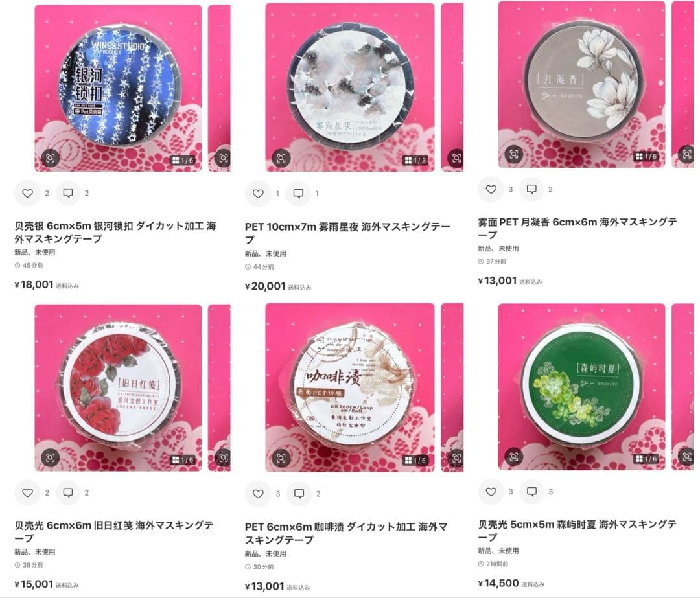Viewport: 700px width, 598px height.
Task: Open comments on 银河锁扣 listing
Action: point(68,193)
